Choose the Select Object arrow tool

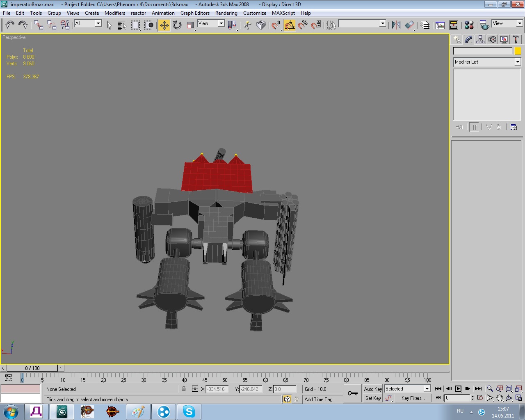[x=109, y=25]
